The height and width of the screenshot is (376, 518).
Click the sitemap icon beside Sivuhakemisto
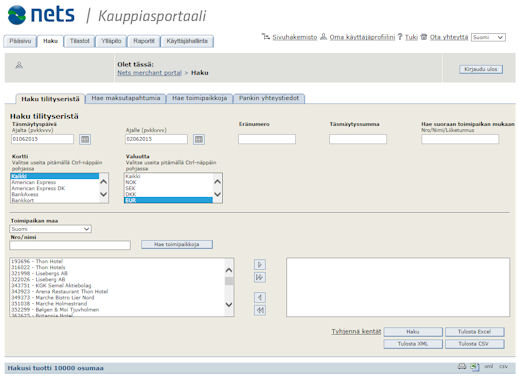266,37
